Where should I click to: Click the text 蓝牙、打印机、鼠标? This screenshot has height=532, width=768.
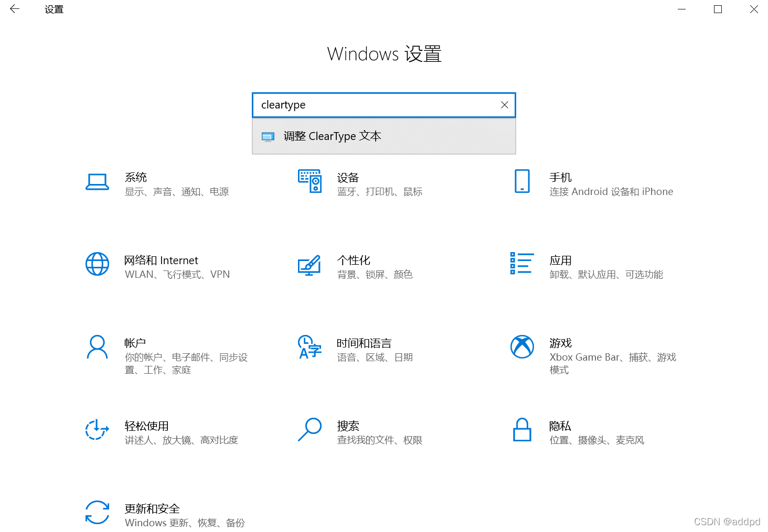coord(380,192)
